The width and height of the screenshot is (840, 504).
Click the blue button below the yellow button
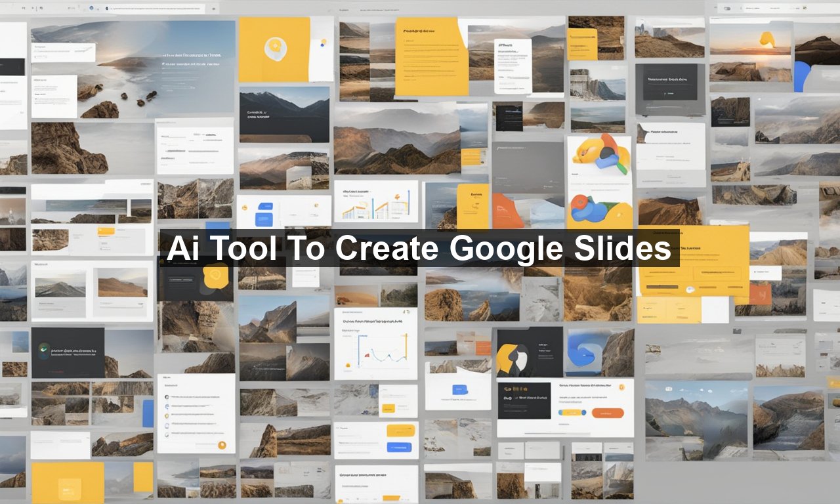coord(400,447)
